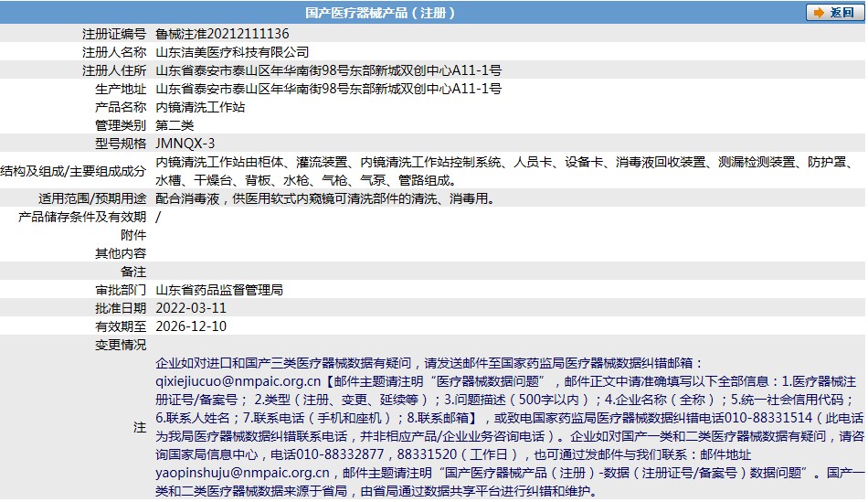Click the 变更情况 label
868x502 pixels.
tap(121, 345)
